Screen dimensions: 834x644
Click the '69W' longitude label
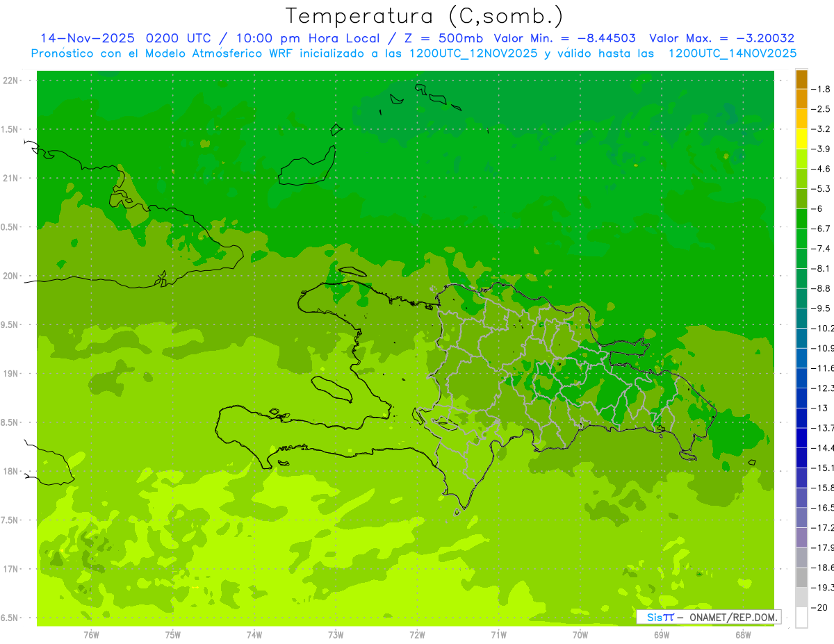pyautogui.click(x=662, y=635)
